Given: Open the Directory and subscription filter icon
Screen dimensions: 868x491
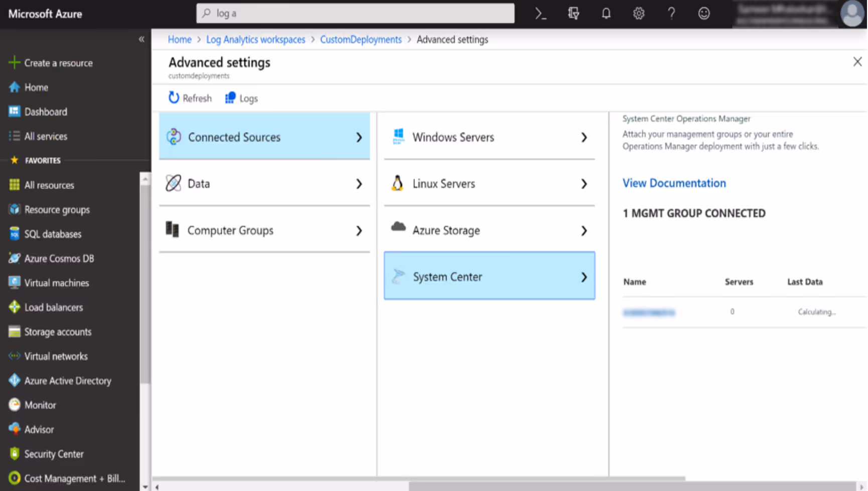Looking at the screenshot, I should 573,14.
